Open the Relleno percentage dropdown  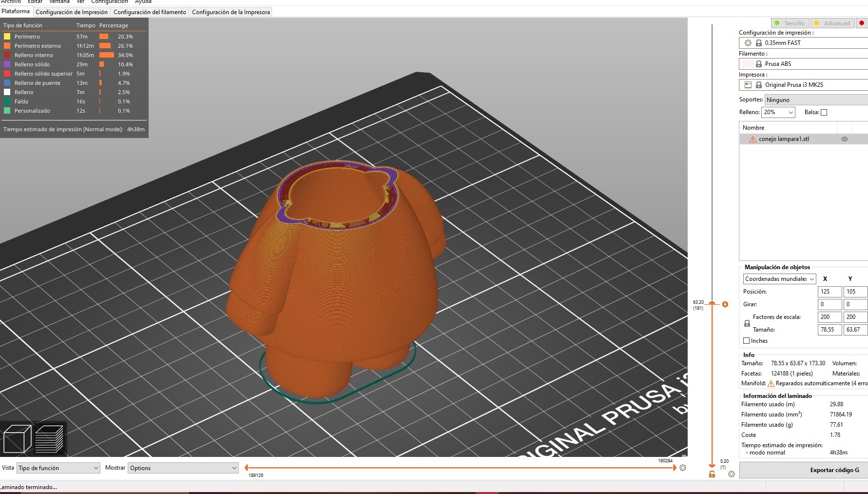pos(778,112)
